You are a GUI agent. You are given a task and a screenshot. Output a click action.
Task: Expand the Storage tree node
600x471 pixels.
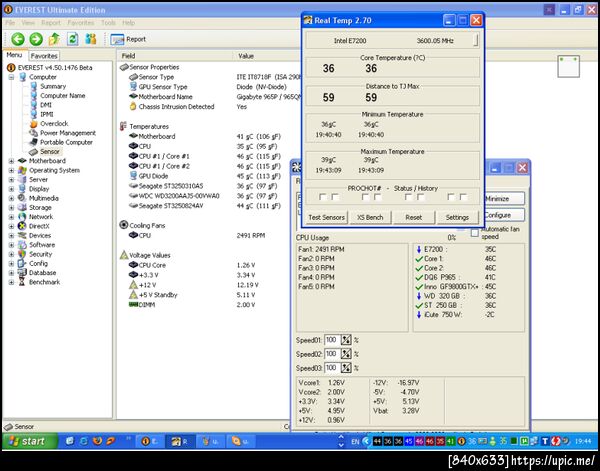pos(11,207)
